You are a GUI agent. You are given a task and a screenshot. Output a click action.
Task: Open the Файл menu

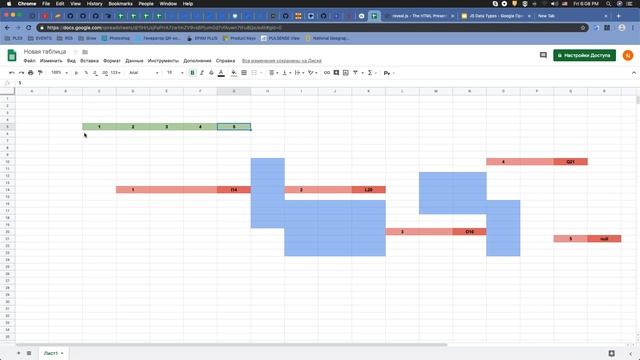point(29,61)
